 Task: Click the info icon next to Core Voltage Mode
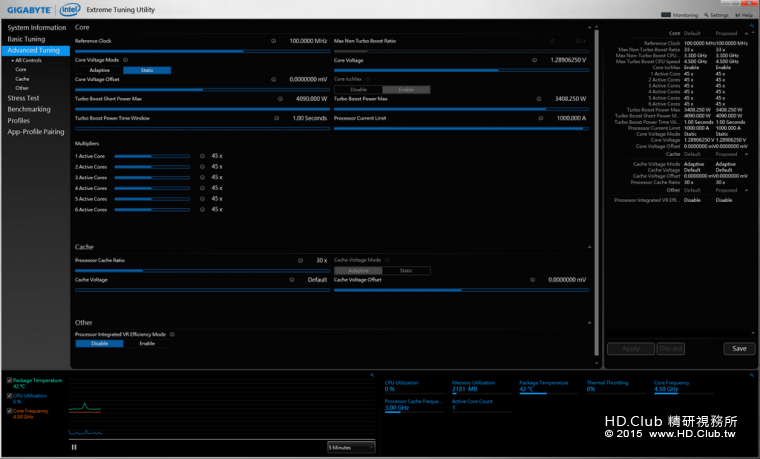(x=125, y=60)
